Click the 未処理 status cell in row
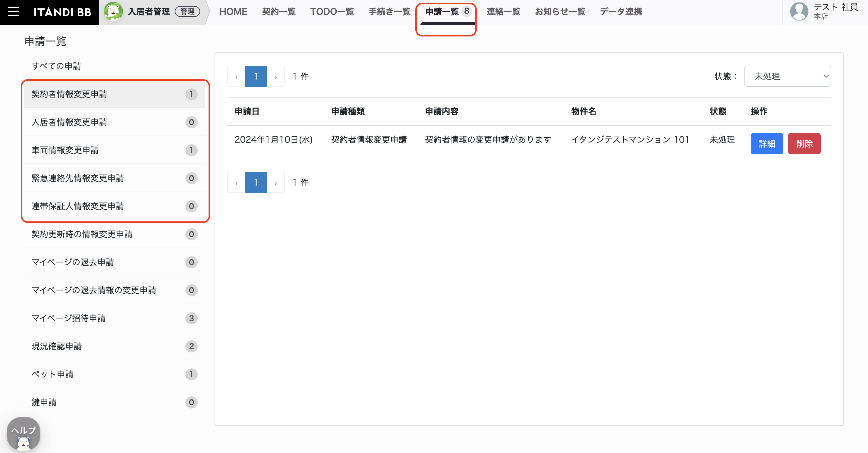The height and width of the screenshot is (453, 868). click(722, 139)
